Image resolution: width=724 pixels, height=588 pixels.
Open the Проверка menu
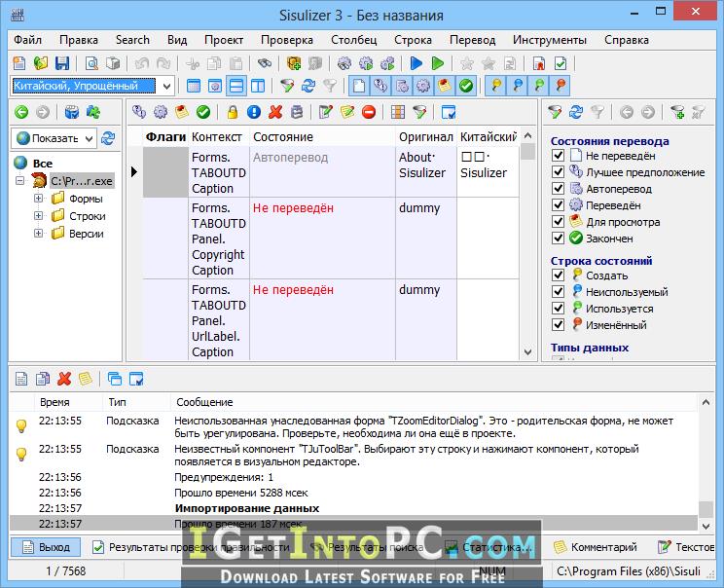point(287,40)
